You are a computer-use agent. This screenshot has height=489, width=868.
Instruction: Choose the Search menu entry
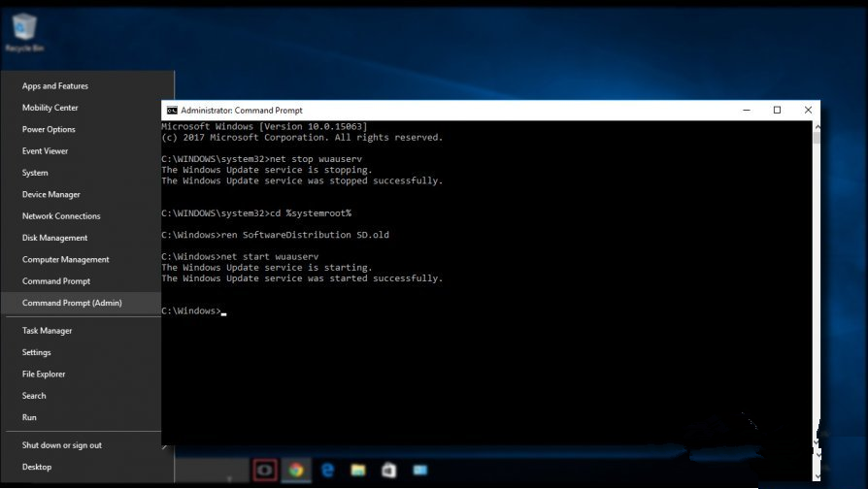coord(34,396)
